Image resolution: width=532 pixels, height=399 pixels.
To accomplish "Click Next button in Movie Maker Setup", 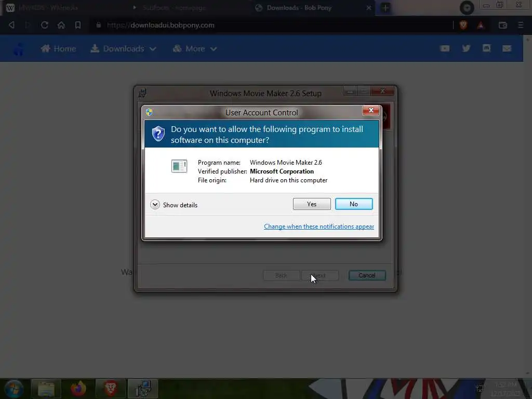I will click(320, 275).
